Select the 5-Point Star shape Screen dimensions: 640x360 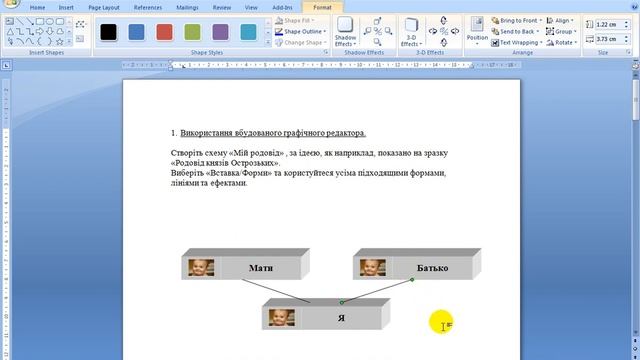coord(60,42)
